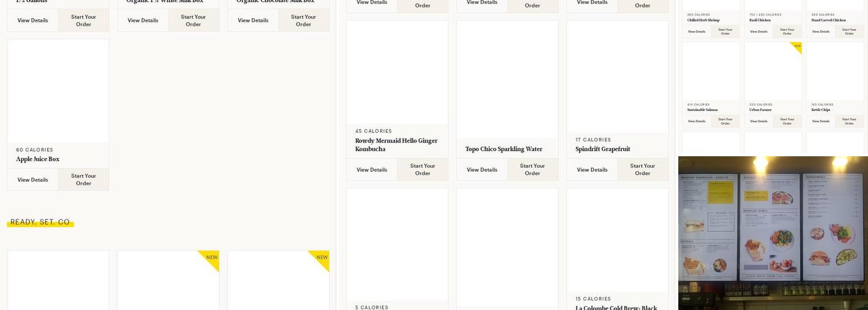This screenshot has width=868, height=310.
Task: Open the Rowdy Mermaid Hello Ginger Kombucha title
Action: (396, 145)
